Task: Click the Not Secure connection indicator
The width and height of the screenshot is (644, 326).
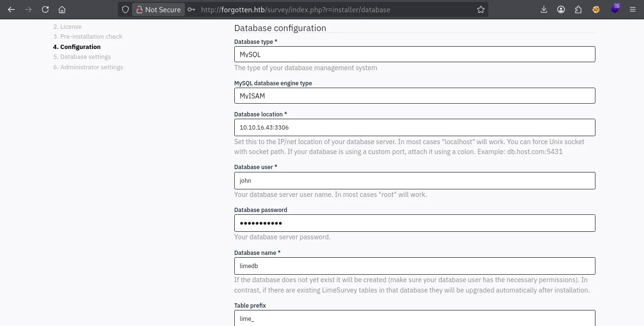Action: (x=158, y=9)
